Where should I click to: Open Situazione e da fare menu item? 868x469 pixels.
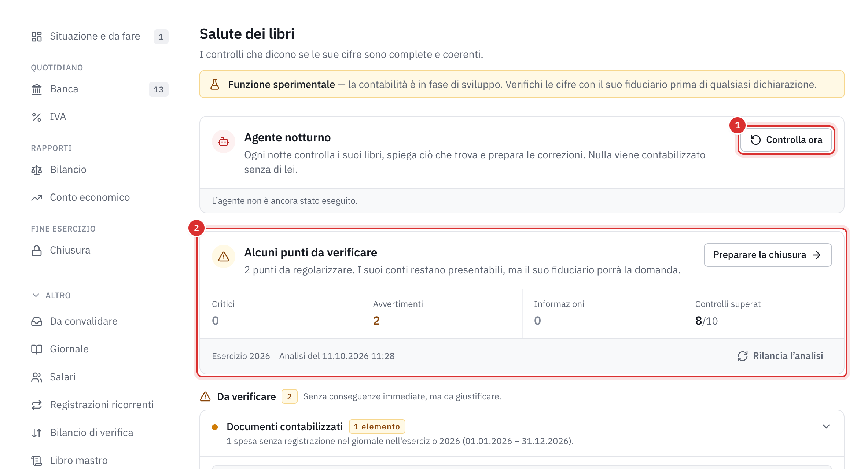(x=100, y=36)
